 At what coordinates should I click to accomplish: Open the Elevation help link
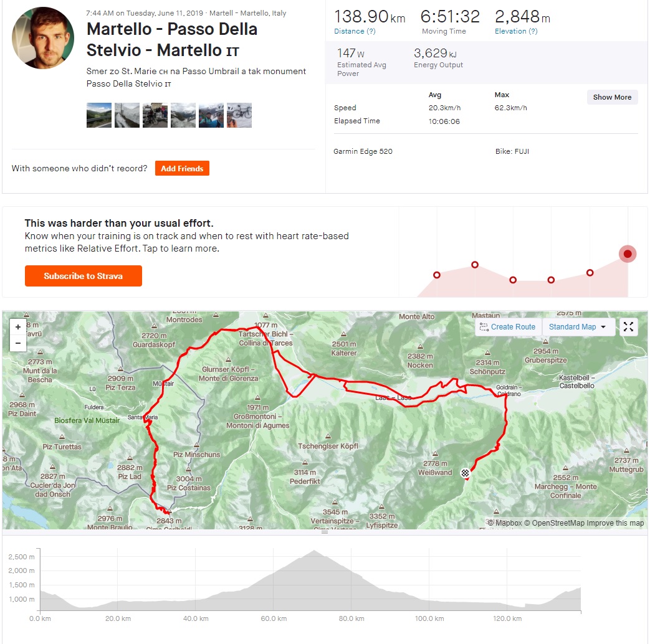pyautogui.click(x=516, y=31)
